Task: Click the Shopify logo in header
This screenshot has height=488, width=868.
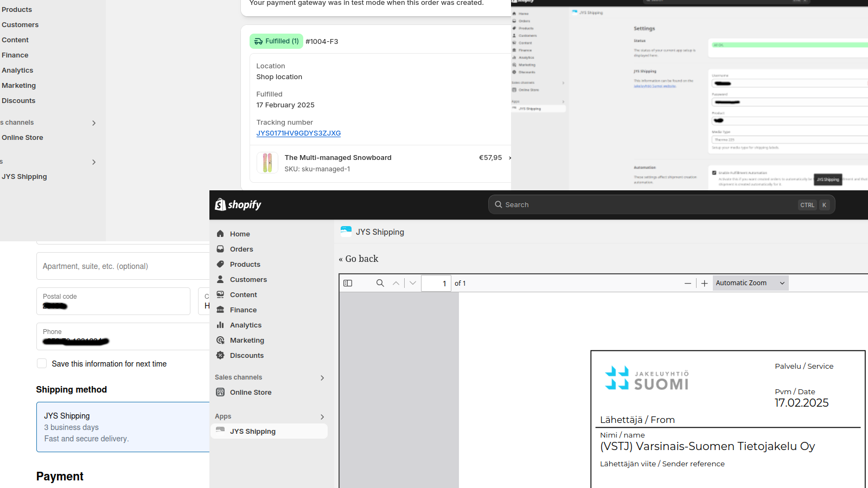Action: click(x=238, y=204)
